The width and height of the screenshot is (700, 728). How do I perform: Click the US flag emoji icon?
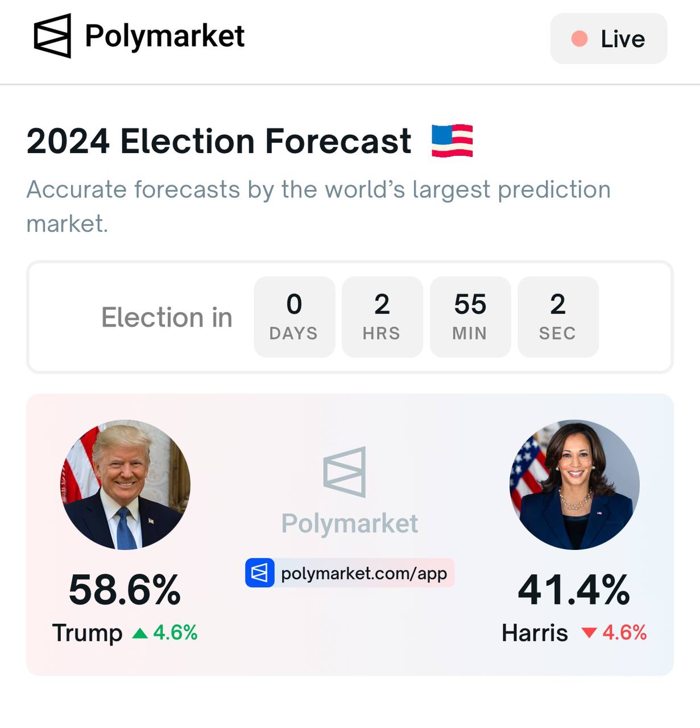[x=452, y=140]
